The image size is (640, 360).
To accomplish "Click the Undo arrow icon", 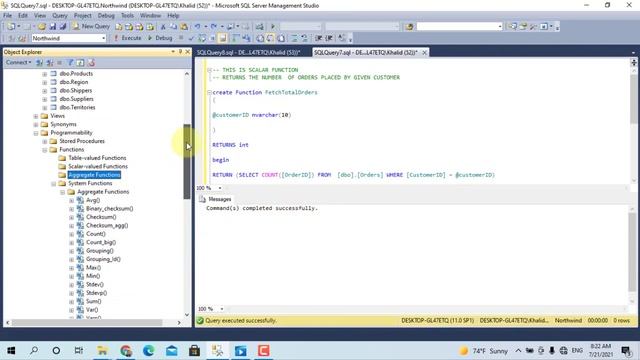I will click(198, 27).
